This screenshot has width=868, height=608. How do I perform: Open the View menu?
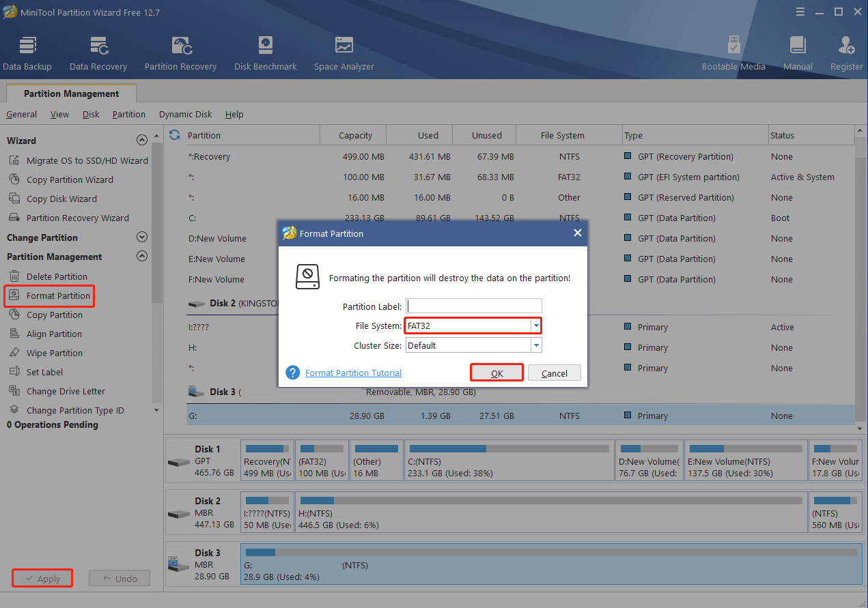59,114
